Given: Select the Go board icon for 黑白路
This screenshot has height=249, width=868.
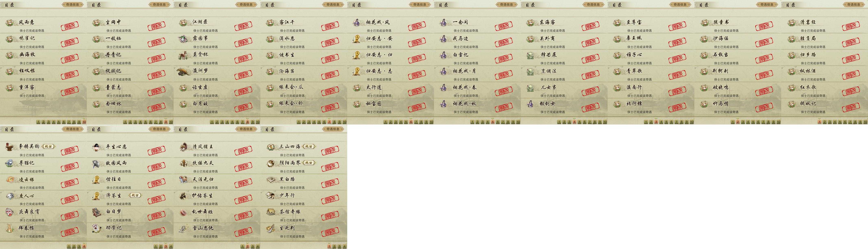Looking at the screenshot, I should tap(271, 179).
